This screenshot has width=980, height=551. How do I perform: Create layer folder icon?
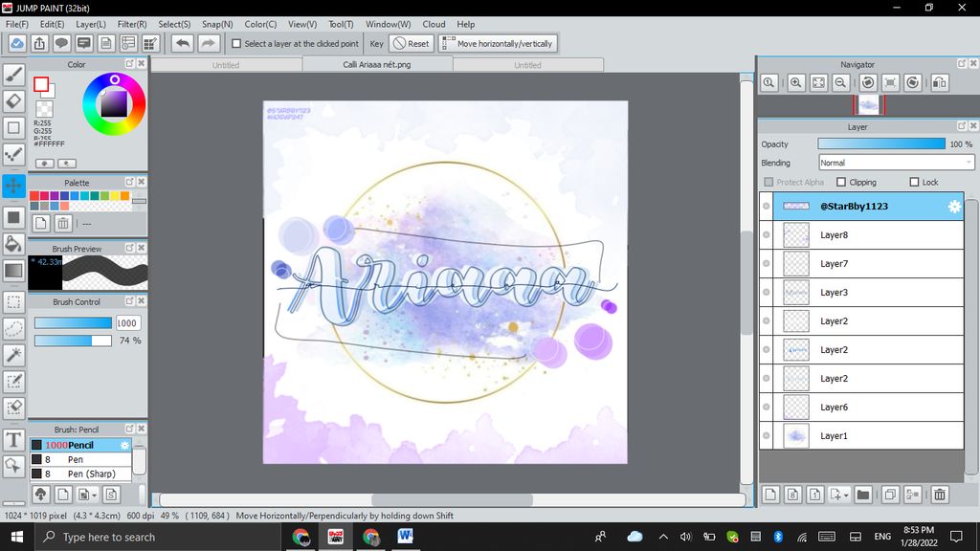click(863, 495)
